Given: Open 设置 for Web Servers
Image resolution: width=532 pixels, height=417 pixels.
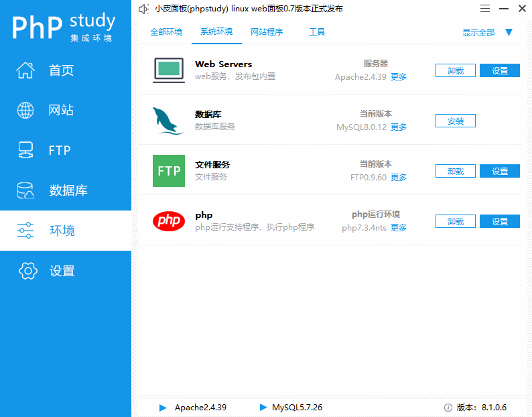Looking at the screenshot, I should (500, 70).
